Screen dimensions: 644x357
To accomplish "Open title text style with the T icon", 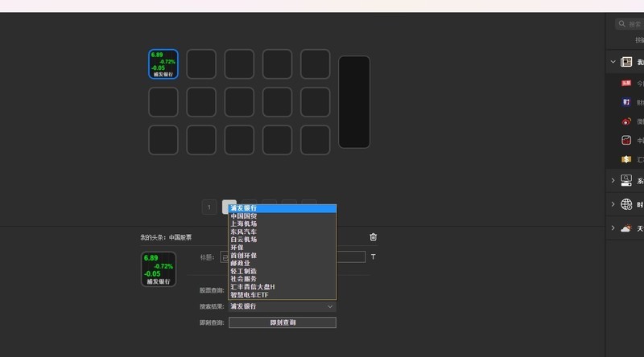I will point(373,257).
